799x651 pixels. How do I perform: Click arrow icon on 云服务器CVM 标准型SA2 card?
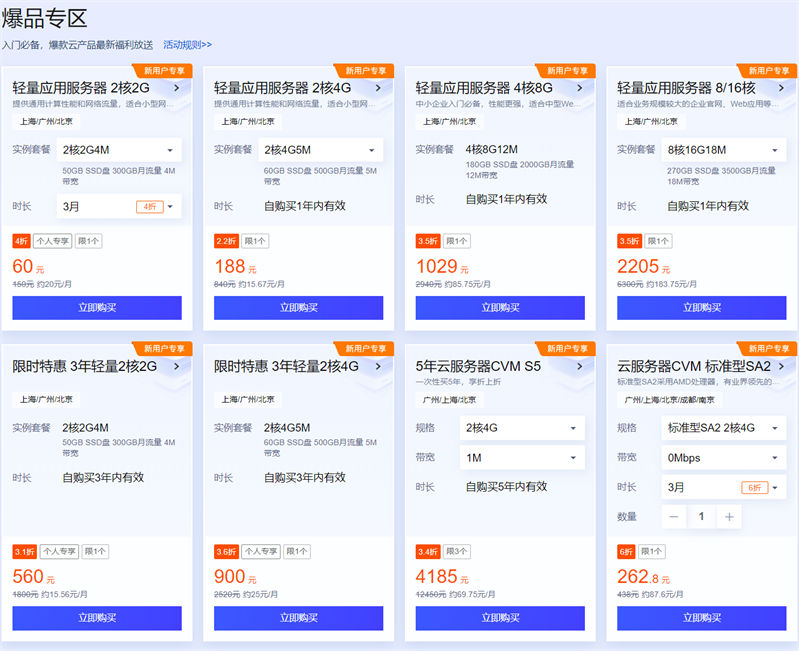781,366
